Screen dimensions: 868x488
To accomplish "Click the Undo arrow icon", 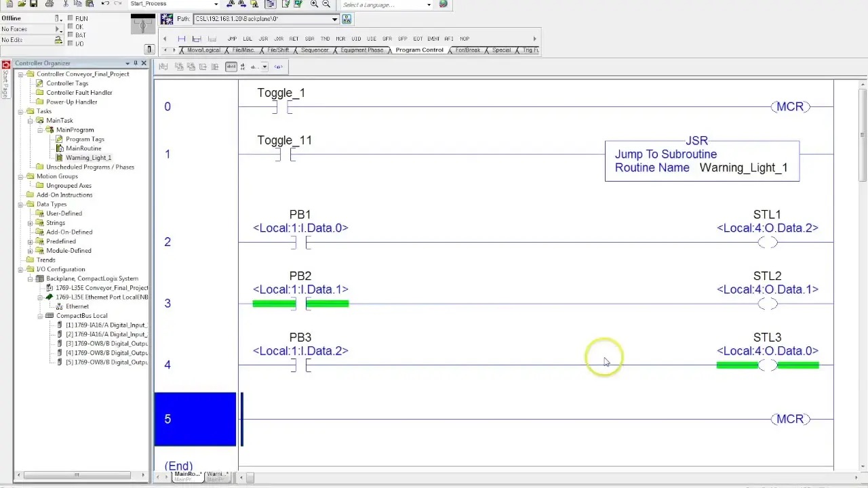I will (105, 4).
